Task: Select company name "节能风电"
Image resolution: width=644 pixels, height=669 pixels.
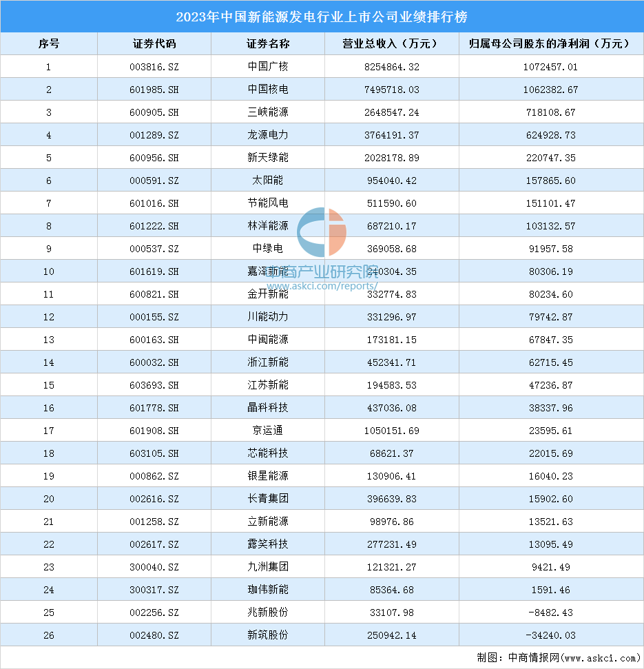Action: pyautogui.click(x=268, y=203)
